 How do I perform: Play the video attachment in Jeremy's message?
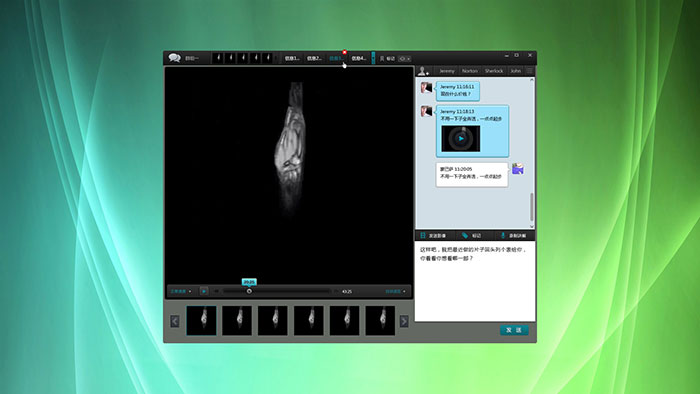[461, 138]
